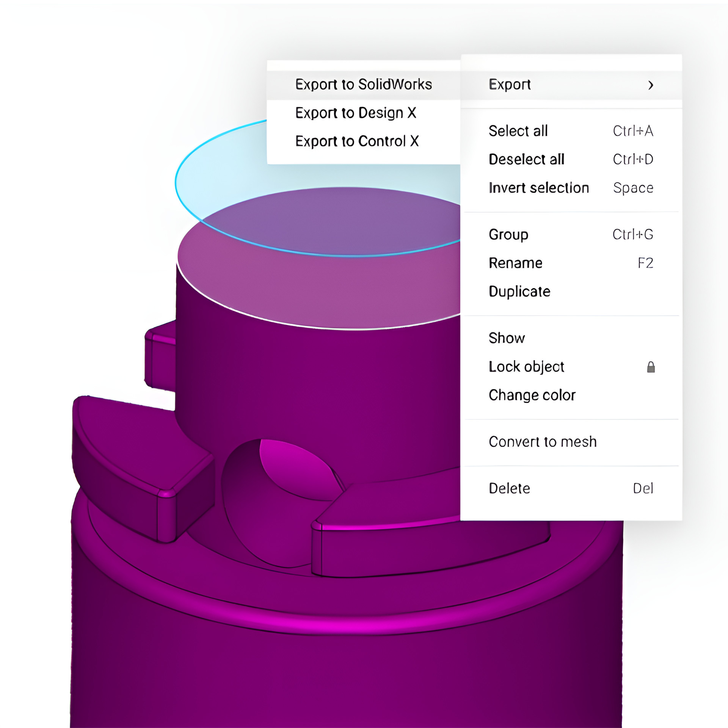Choose Invert selection from the menu
The width and height of the screenshot is (728, 728).
point(538,188)
